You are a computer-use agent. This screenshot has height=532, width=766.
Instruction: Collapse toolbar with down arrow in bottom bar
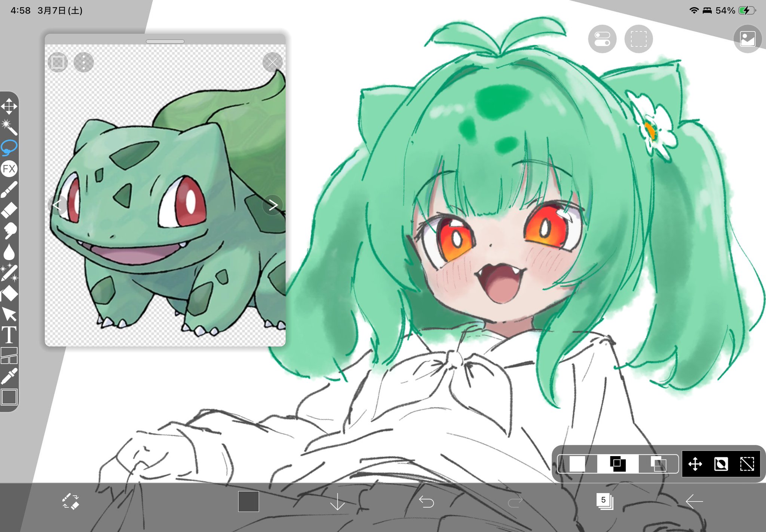pos(337,501)
